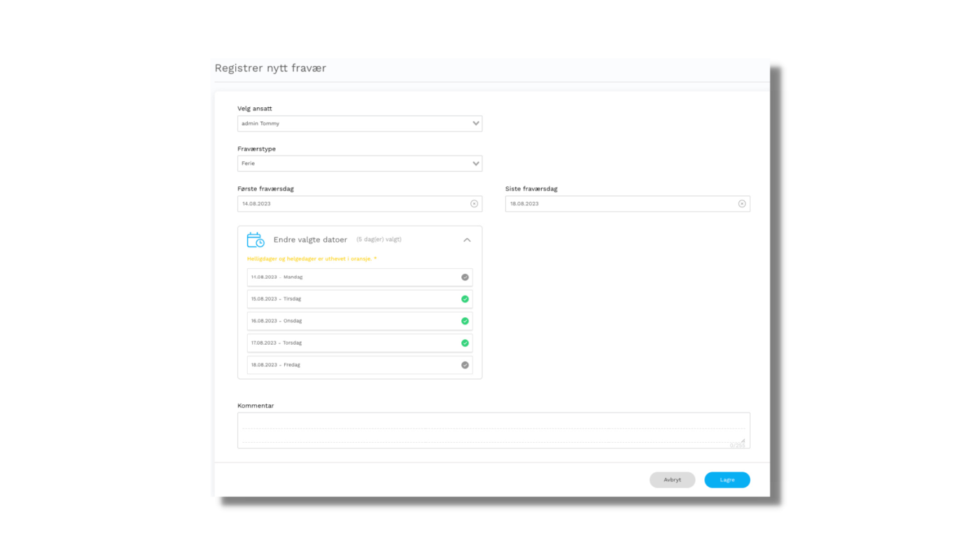Click the Siste fraværsdag date field
Image resolution: width=980 pixels, height=552 pixels.
(x=619, y=204)
